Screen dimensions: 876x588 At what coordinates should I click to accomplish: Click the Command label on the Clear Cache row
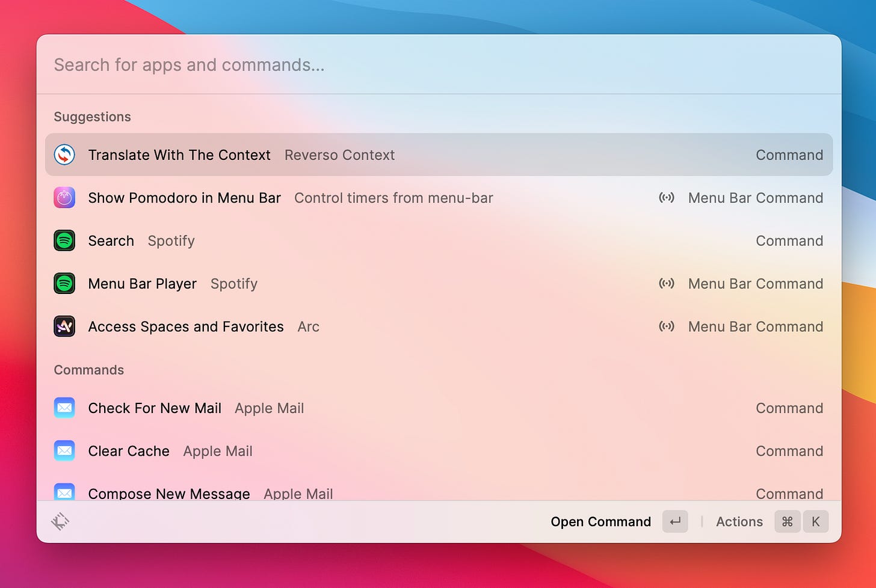[789, 451]
